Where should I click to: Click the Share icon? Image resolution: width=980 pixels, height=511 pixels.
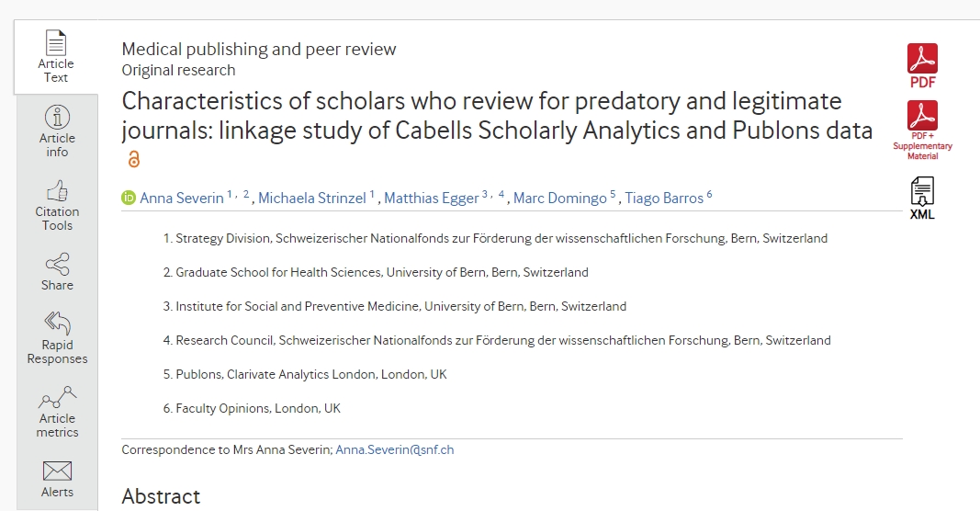57,264
